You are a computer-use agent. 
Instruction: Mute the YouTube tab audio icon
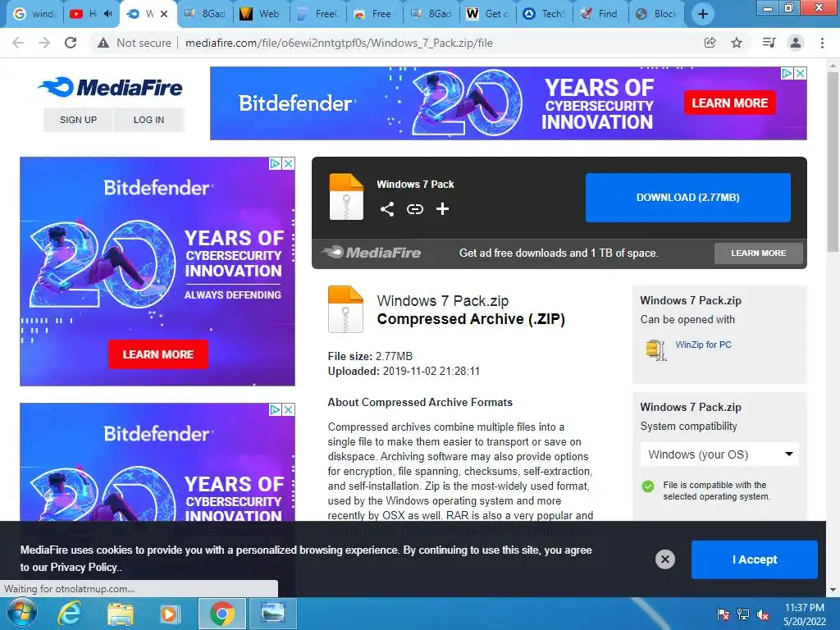107,14
